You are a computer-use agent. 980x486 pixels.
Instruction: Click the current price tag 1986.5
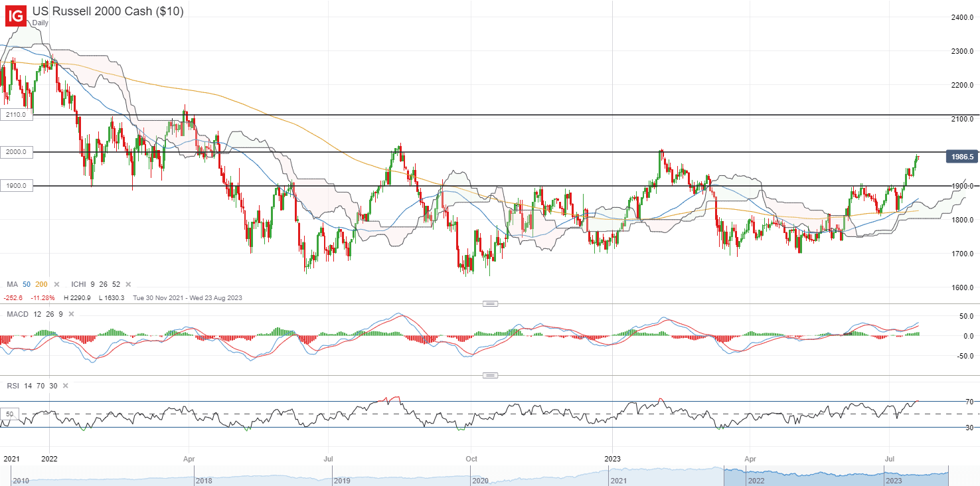point(962,157)
